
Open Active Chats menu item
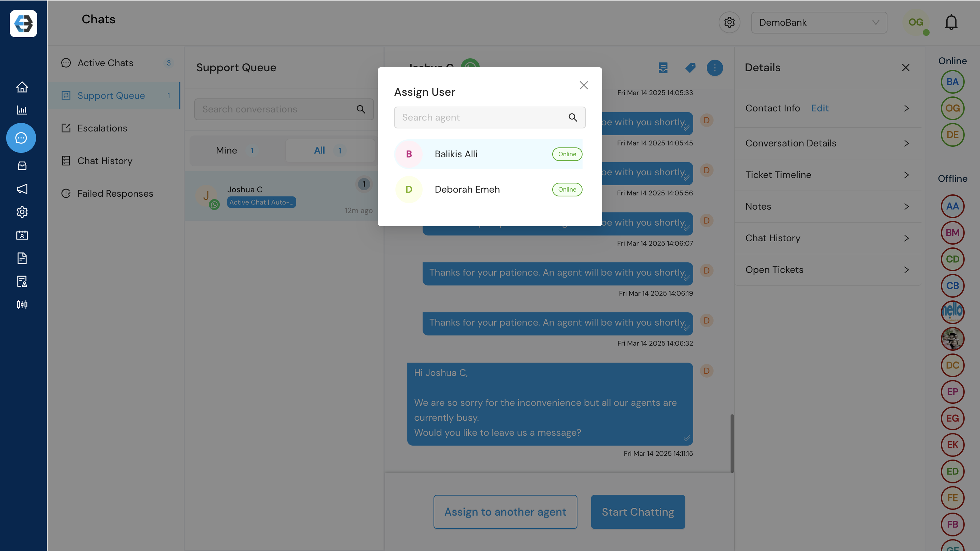[x=114, y=63]
